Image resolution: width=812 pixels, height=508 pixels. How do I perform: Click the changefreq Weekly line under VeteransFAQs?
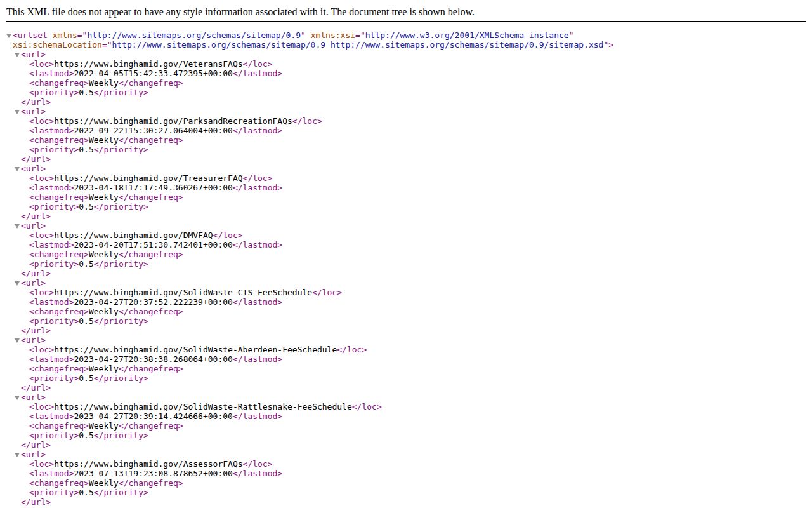click(106, 83)
